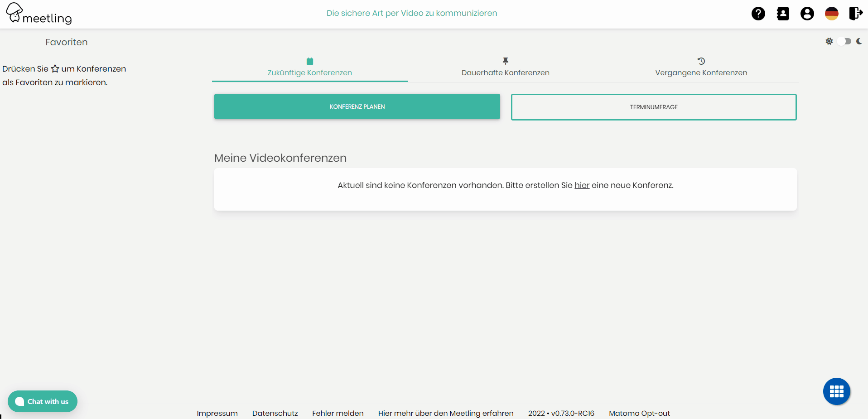Open the help icon in the header
Screen dimensions: 868x419
tap(758, 14)
